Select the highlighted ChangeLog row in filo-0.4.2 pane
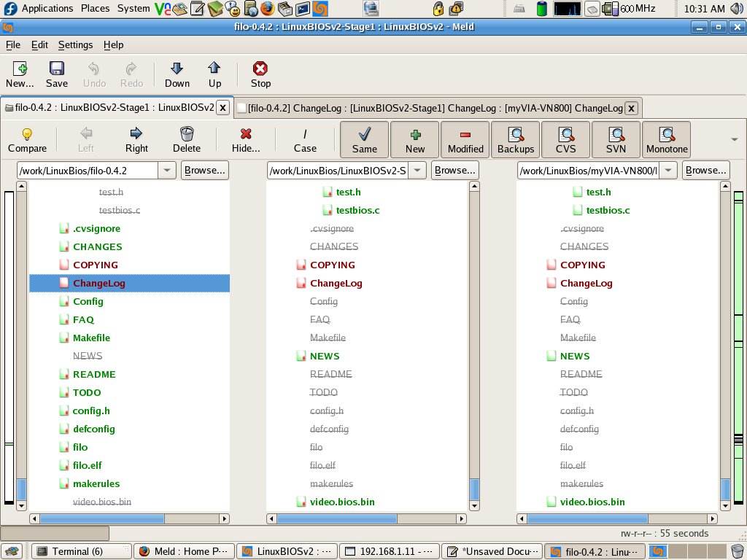Screen dimensions: 747x560 [130, 284]
